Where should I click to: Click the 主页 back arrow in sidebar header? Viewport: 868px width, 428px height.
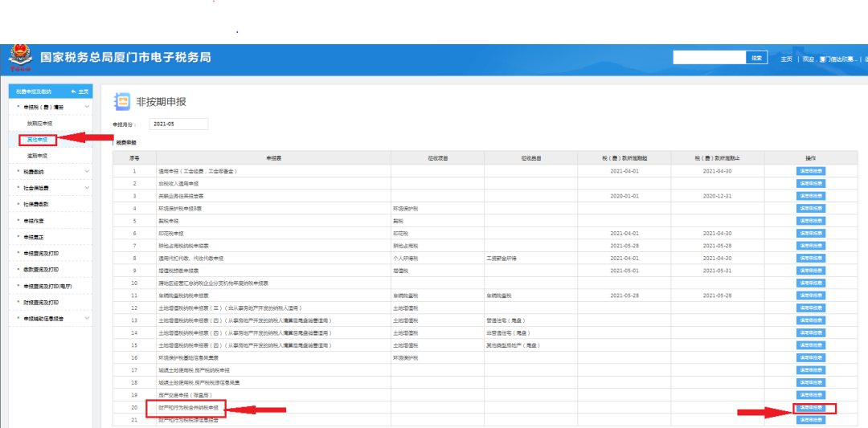pyautogui.click(x=79, y=92)
